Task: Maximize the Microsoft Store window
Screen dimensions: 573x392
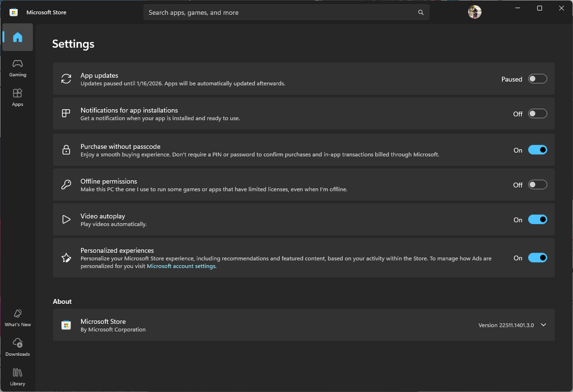Action: pyautogui.click(x=539, y=8)
